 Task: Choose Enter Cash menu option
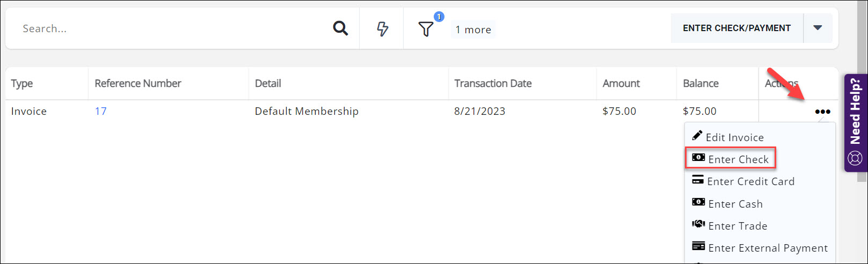[735, 204]
